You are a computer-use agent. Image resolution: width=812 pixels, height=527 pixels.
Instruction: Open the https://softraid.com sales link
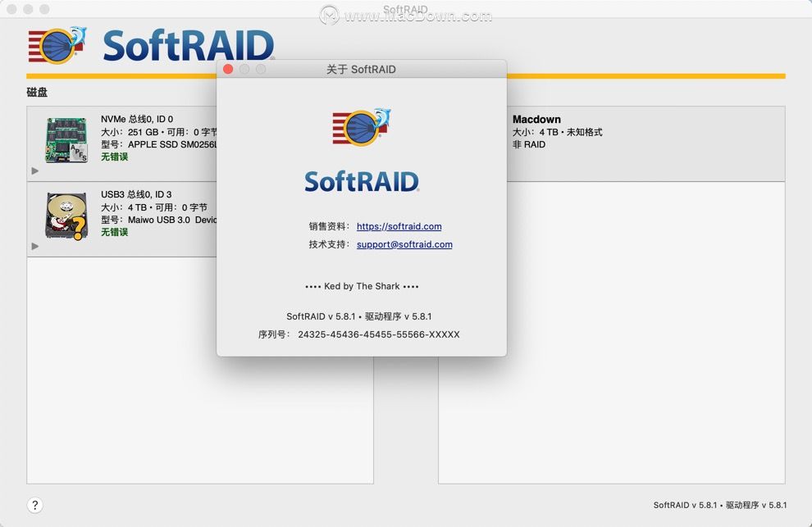click(399, 226)
